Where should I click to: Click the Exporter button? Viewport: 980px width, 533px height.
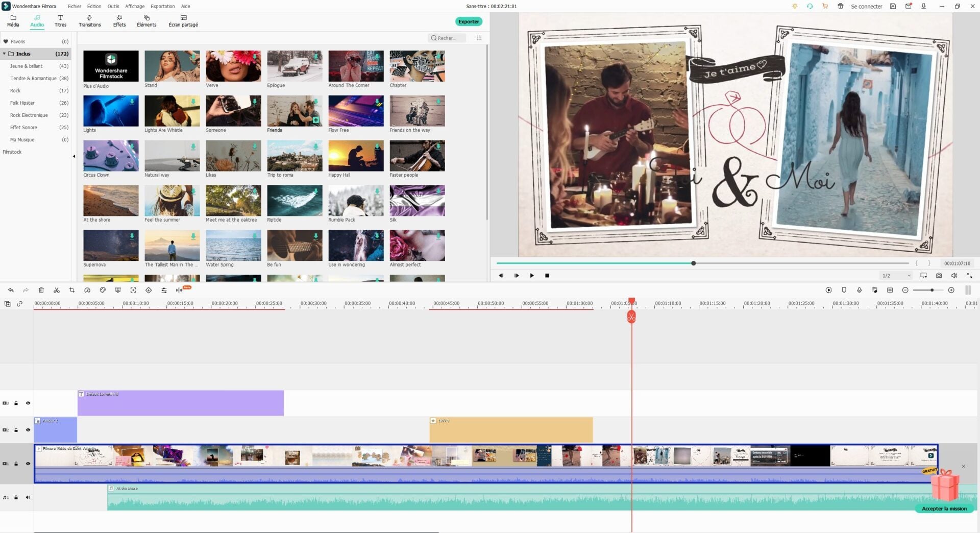tap(468, 21)
